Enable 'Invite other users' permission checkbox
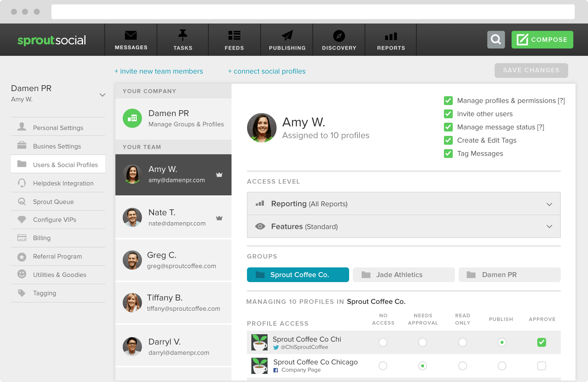Screen dimensions: 588x382 coord(448,114)
